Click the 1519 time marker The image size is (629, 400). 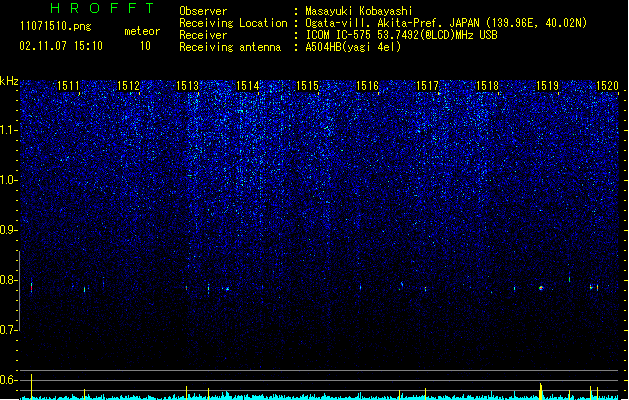point(548,86)
